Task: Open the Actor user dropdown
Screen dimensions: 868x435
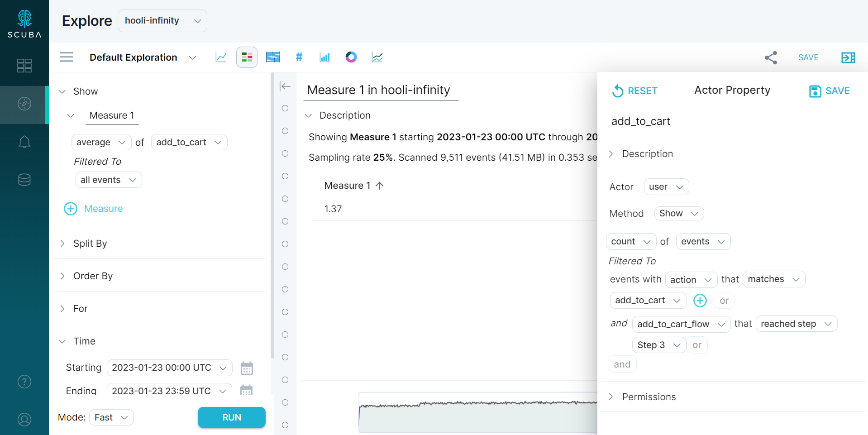Action: (x=666, y=186)
